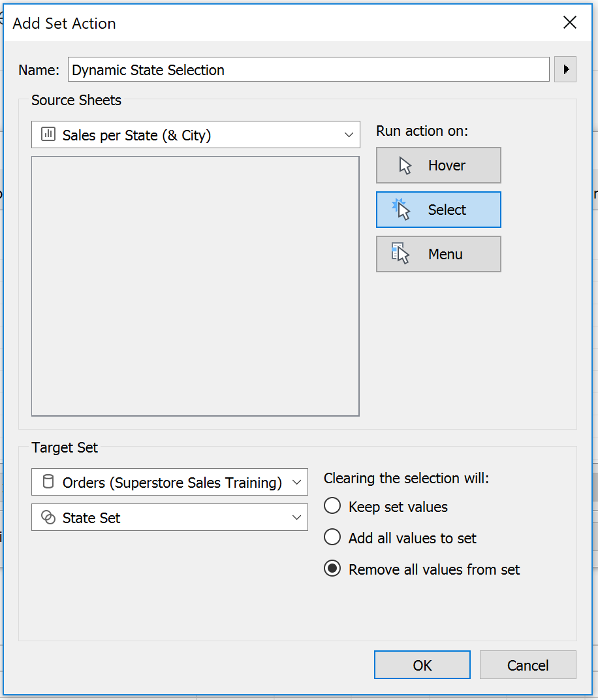Click the Menu cursor icon
Viewport: 598px width, 700px height.
point(400,253)
